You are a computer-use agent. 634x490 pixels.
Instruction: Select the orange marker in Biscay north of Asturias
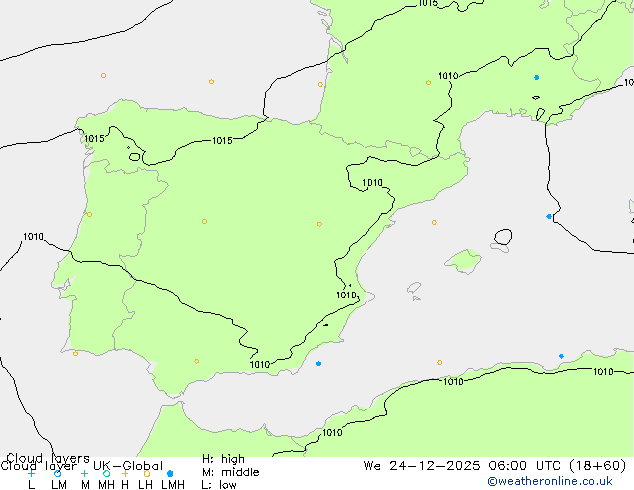(211, 82)
